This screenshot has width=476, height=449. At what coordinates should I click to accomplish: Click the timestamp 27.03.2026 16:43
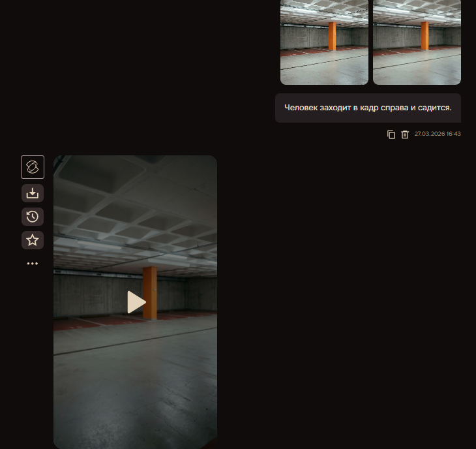[438, 134]
